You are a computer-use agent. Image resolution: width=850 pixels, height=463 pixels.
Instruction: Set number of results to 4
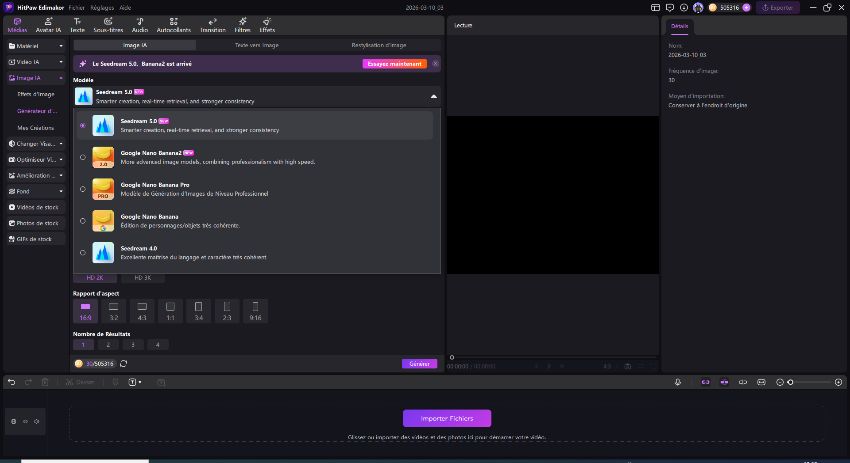[158, 345]
